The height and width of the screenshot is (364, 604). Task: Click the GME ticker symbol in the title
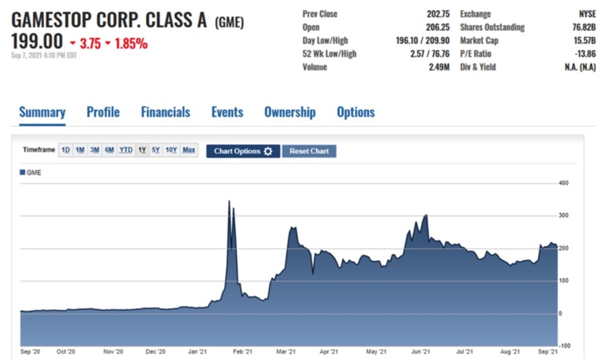pos(230,23)
